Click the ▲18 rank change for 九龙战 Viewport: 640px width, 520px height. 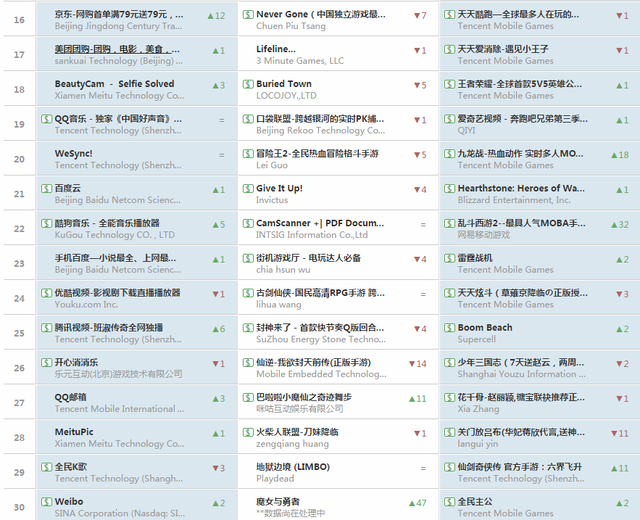point(620,155)
